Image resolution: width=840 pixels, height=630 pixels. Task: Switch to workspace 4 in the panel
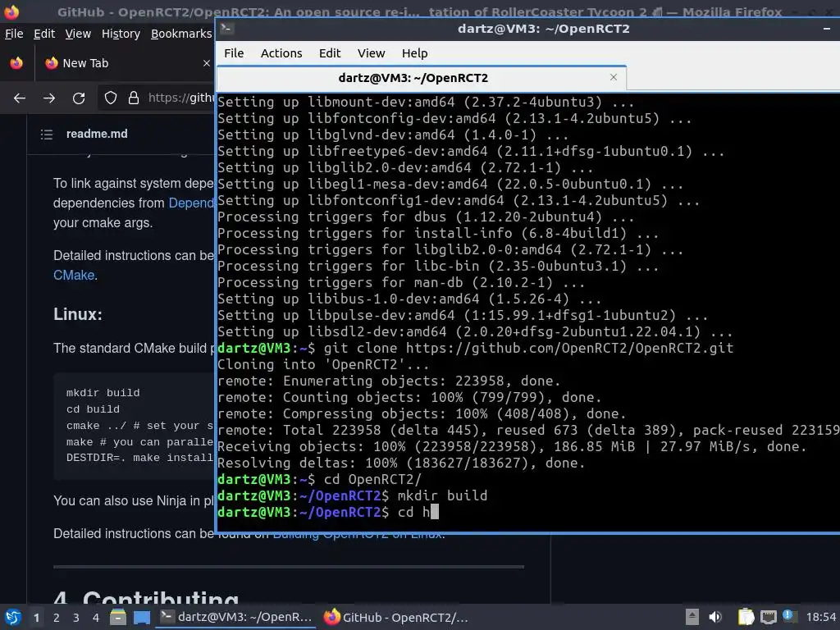(96, 618)
